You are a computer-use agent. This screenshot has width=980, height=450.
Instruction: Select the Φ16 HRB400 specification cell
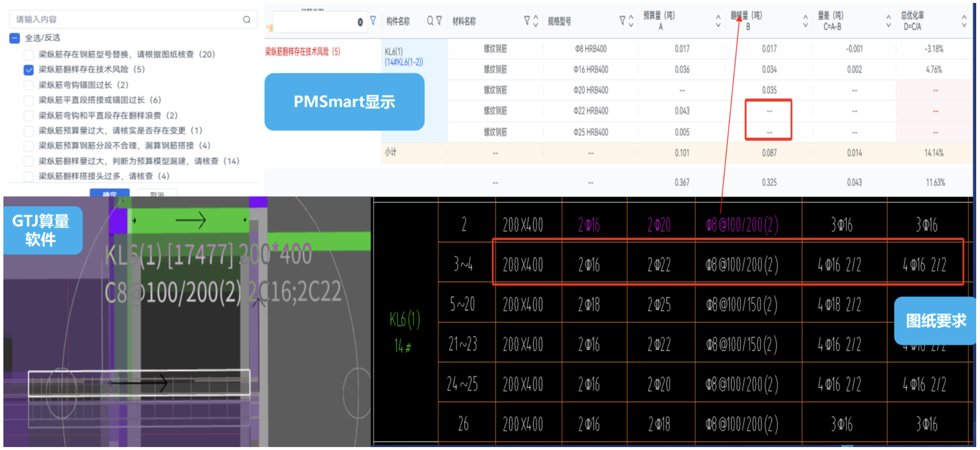(590, 70)
